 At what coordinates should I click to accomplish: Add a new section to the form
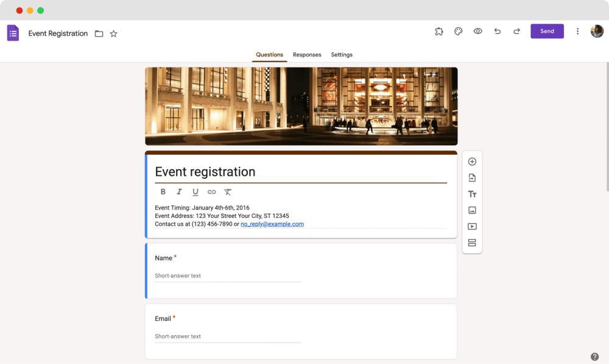click(x=472, y=242)
